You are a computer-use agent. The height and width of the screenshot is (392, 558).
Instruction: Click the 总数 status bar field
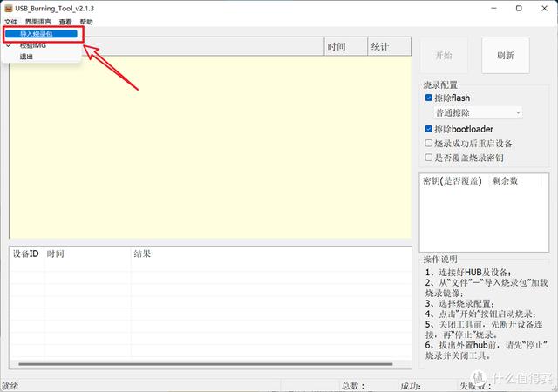coord(353,386)
